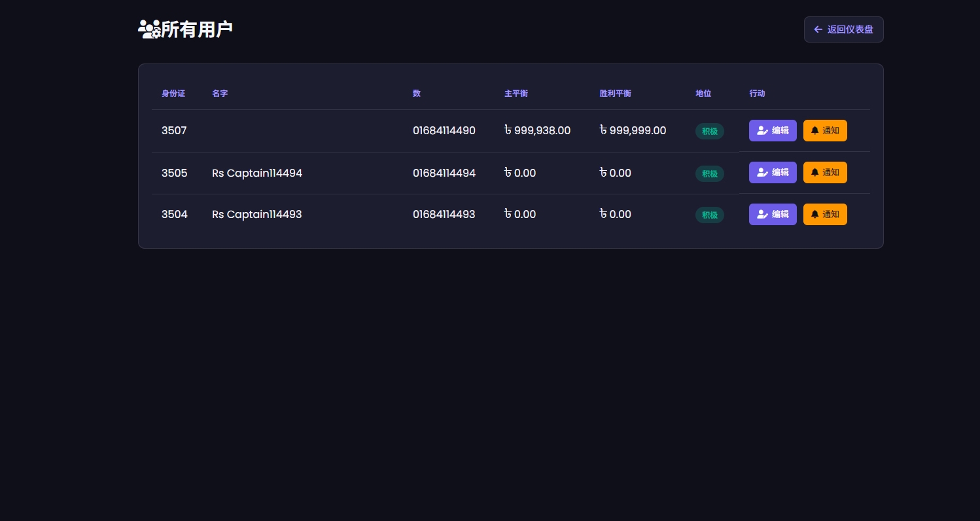Click the 身份证 column header
980x521 pixels.
(173, 94)
